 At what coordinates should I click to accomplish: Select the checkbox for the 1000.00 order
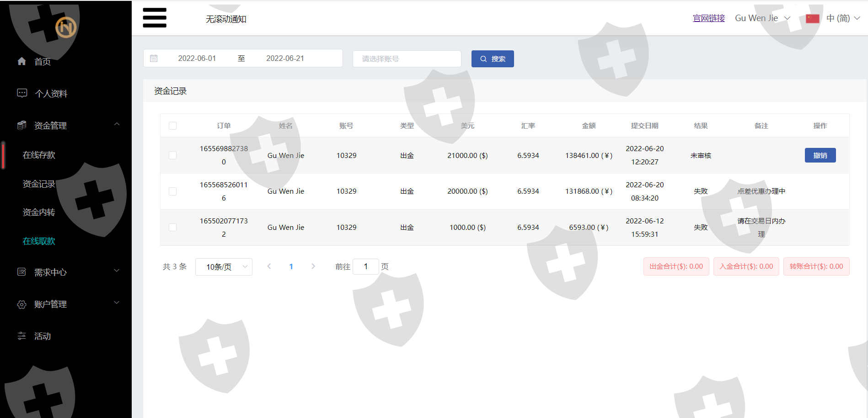click(172, 228)
